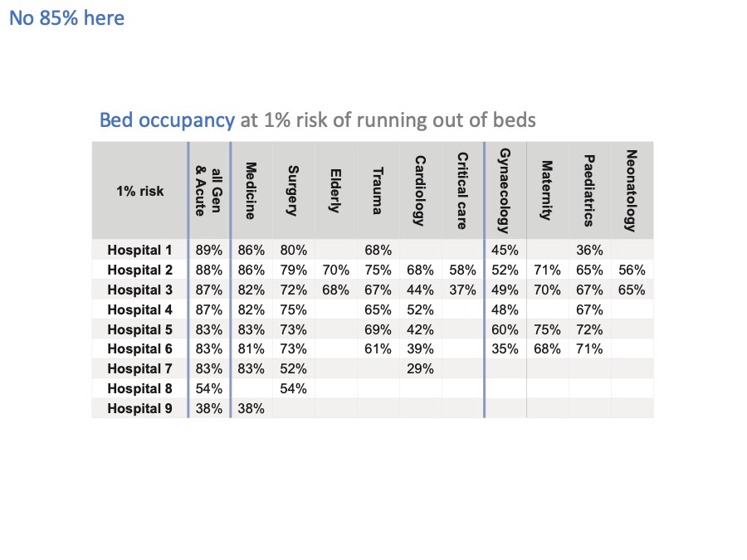Screen dimensions: 747x560
Task: Click the 89% cell for Hospital 1
Action: (x=209, y=250)
